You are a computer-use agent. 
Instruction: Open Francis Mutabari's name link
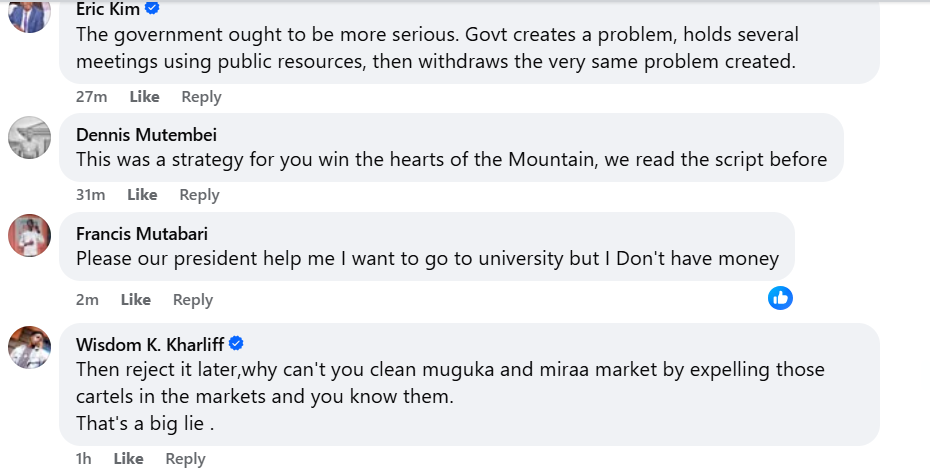(x=142, y=234)
